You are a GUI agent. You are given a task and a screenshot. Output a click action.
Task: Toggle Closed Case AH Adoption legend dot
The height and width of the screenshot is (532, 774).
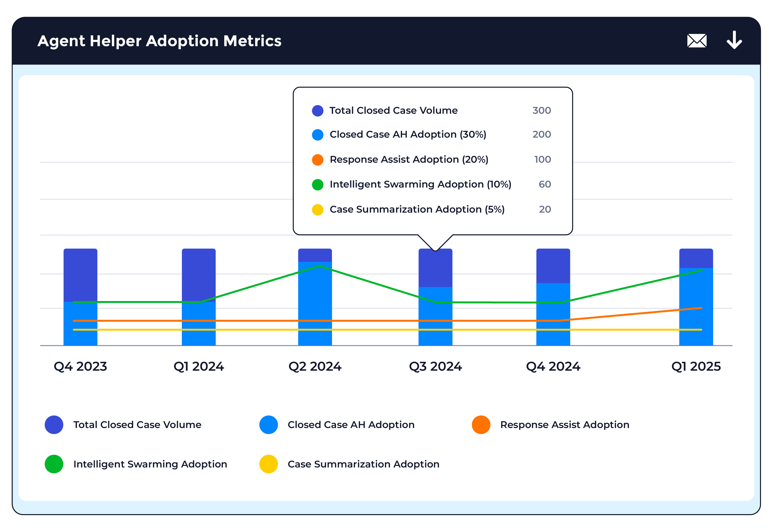[268, 424]
